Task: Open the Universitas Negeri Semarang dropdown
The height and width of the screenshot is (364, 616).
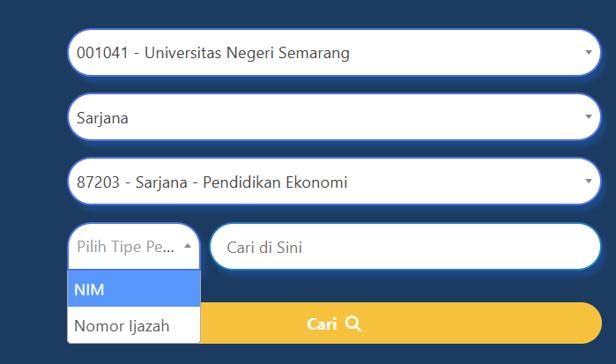Action: pos(333,53)
